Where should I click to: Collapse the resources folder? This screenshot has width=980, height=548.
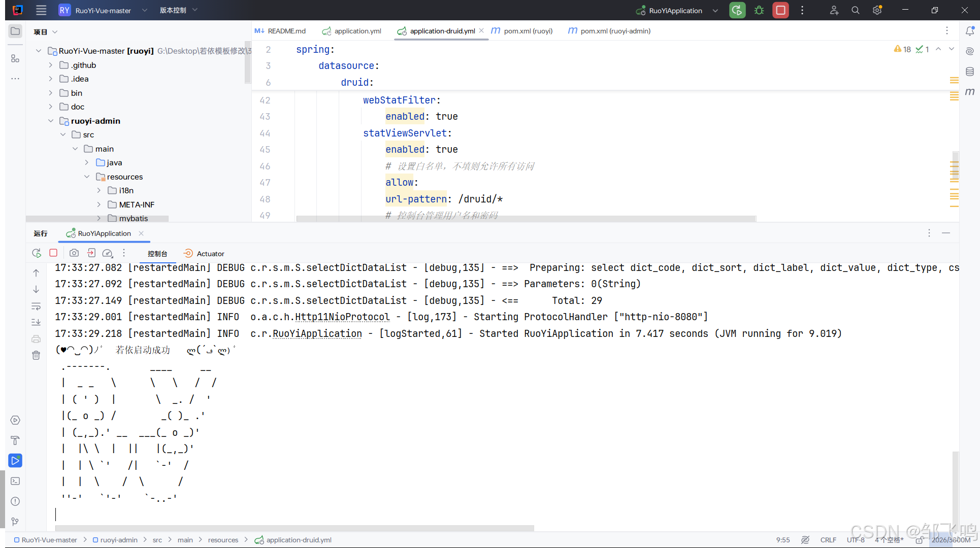click(87, 177)
